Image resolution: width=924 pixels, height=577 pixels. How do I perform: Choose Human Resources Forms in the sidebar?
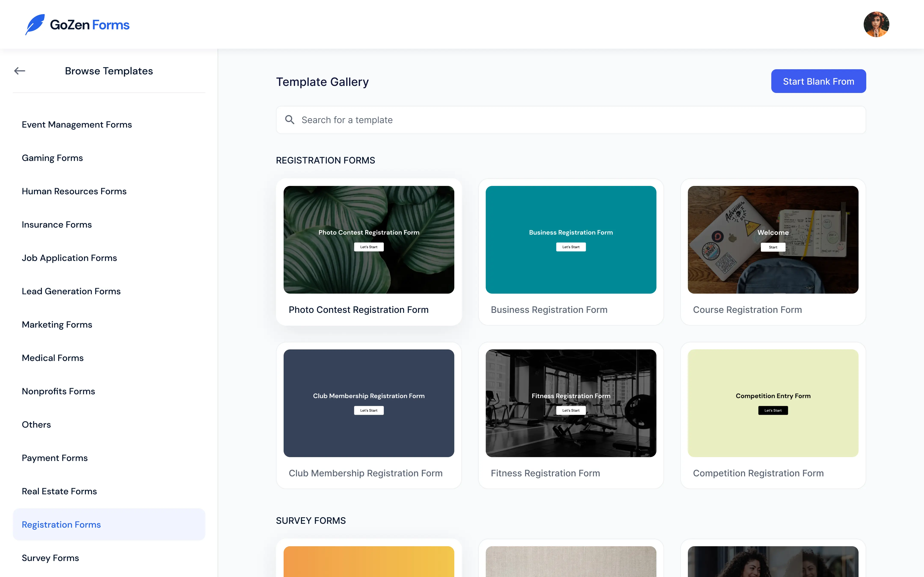click(74, 191)
